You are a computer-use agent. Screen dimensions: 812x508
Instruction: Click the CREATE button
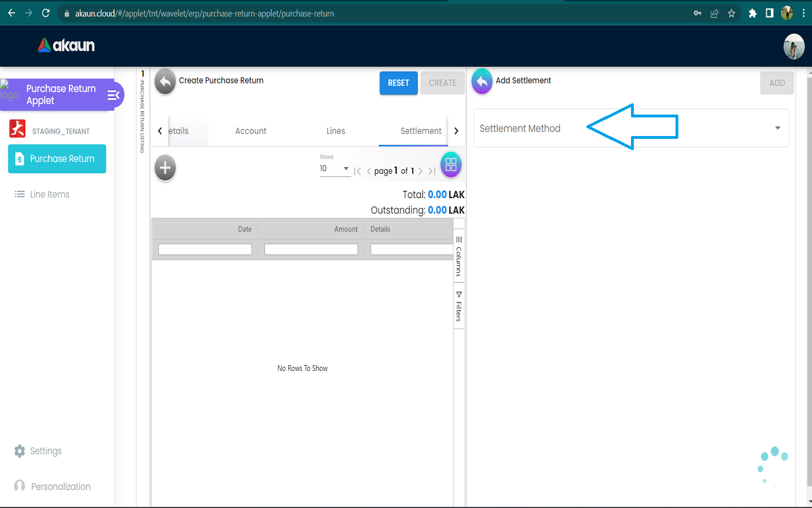click(x=443, y=83)
